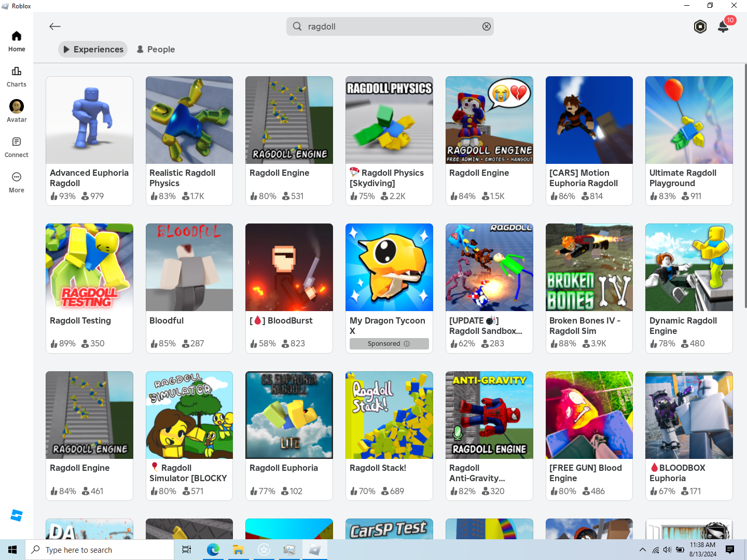The image size is (747, 560).
Task: Click the volume icon in the tray
Action: point(667,550)
